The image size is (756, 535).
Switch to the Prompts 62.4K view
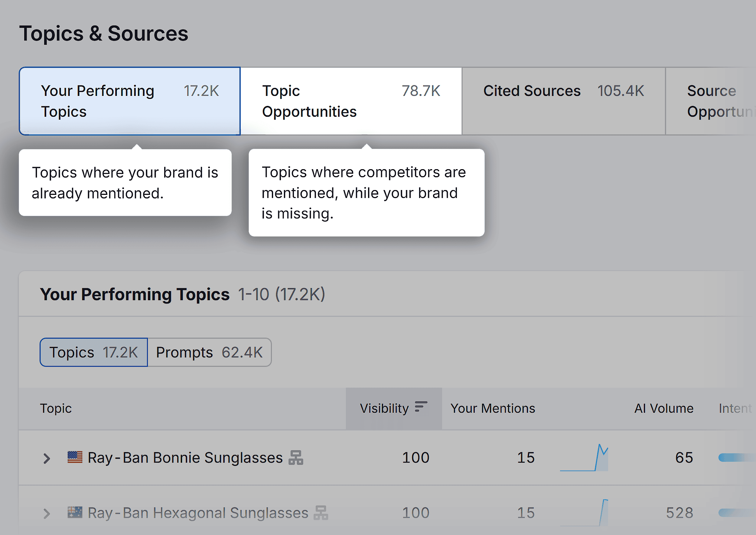coord(210,352)
